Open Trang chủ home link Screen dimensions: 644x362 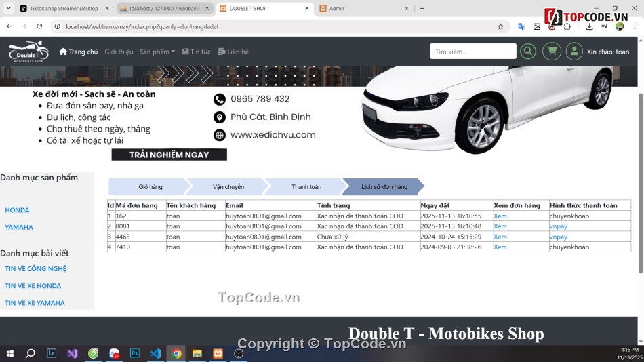pos(79,52)
